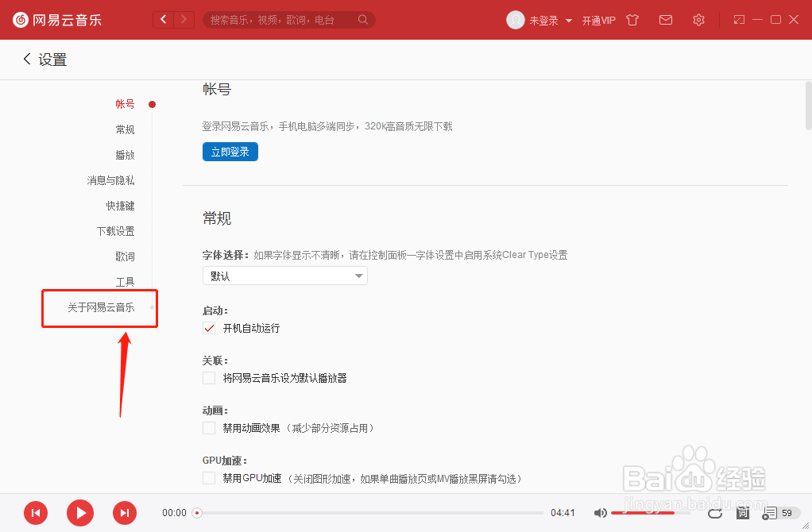Screen dimensions: 812x532
Task: Go forward with the navigation forward arrow
Action: [x=184, y=20]
